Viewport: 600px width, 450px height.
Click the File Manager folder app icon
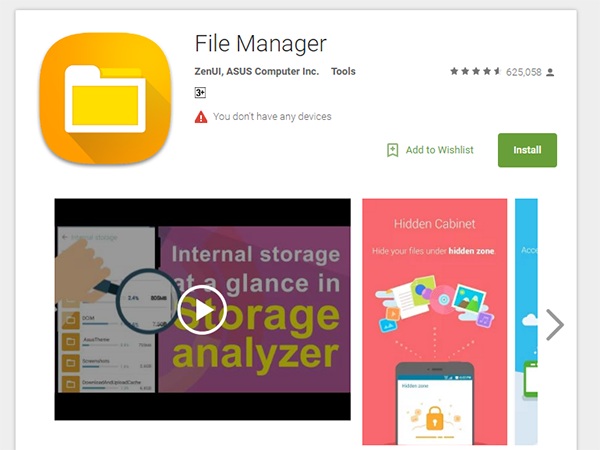click(x=105, y=99)
